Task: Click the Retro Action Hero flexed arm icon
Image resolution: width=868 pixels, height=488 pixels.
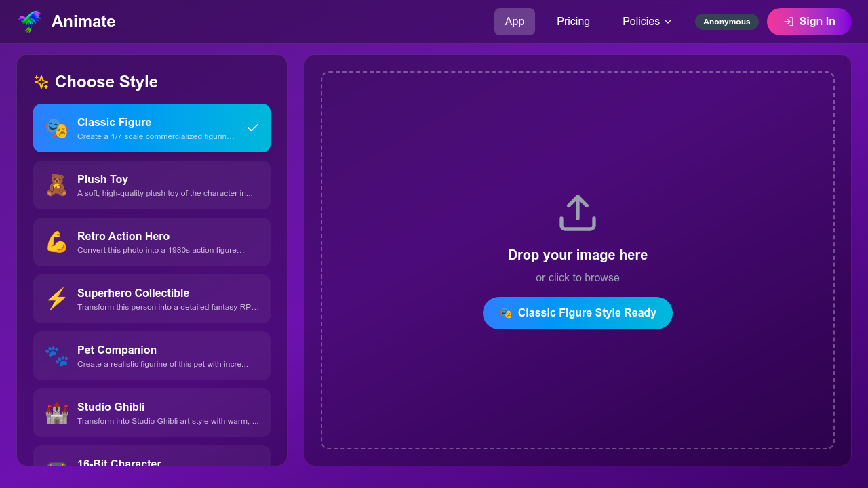Action: pyautogui.click(x=56, y=241)
